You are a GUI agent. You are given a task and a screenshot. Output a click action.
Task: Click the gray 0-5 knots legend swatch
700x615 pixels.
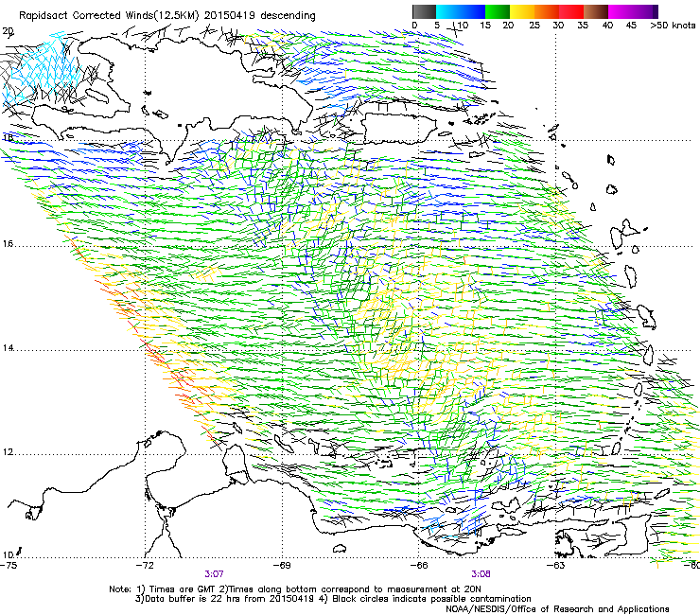point(424,11)
